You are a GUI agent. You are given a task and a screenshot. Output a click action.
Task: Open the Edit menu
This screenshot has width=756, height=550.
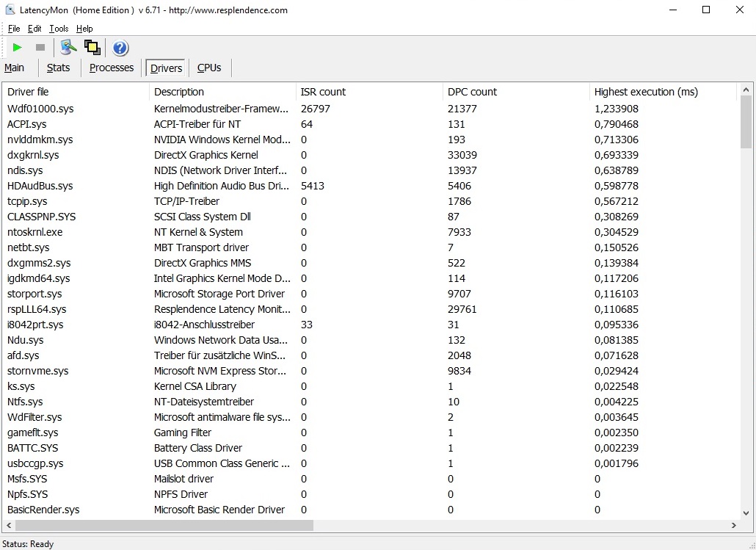[x=34, y=29]
